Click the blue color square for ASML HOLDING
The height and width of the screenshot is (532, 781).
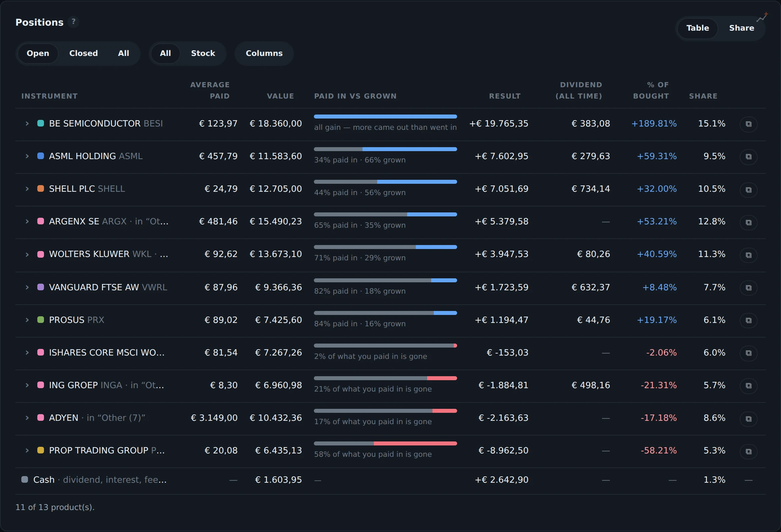41,156
